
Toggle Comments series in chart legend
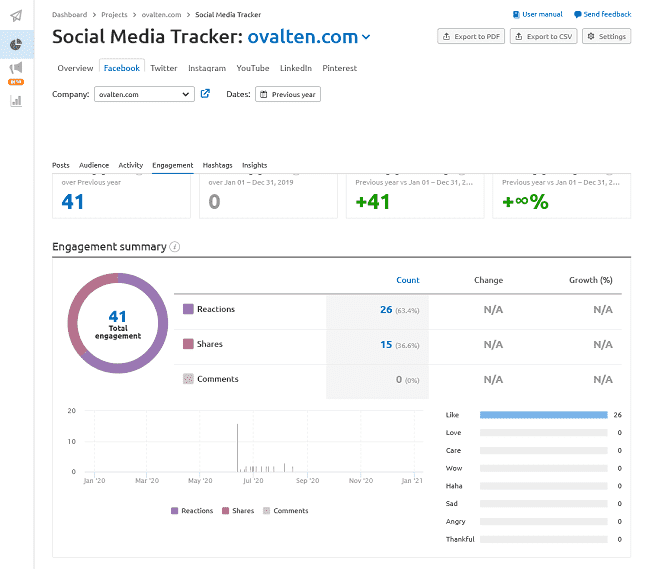[286, 511]
